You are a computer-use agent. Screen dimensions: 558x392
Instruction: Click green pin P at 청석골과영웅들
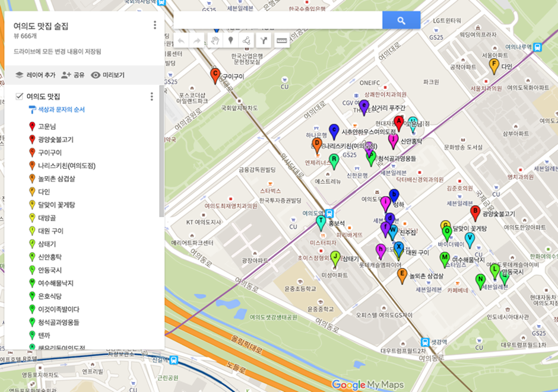(371, 158)
